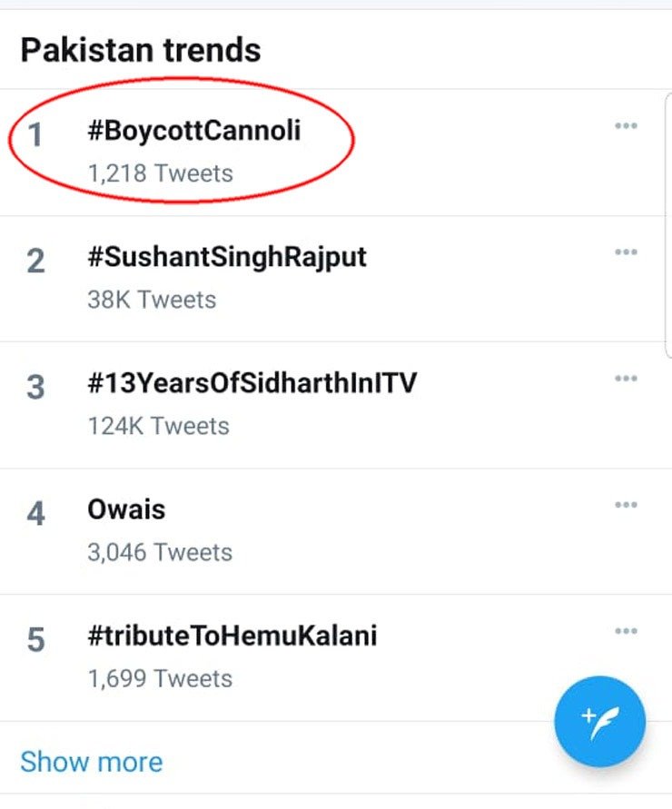Click the 3,046 Tweets count
Screen dimensions: 672x809
pyautogui.click(x=160, y=552)
